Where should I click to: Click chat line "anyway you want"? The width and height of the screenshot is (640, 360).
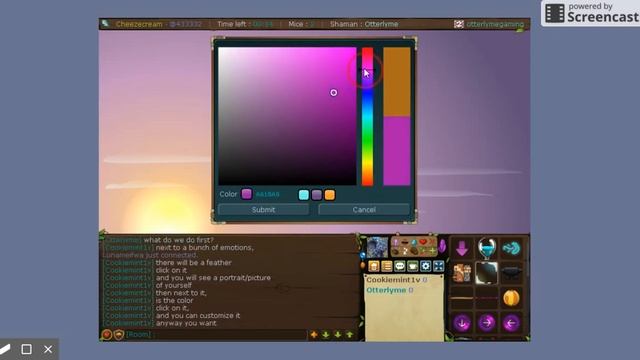(186, 323)
